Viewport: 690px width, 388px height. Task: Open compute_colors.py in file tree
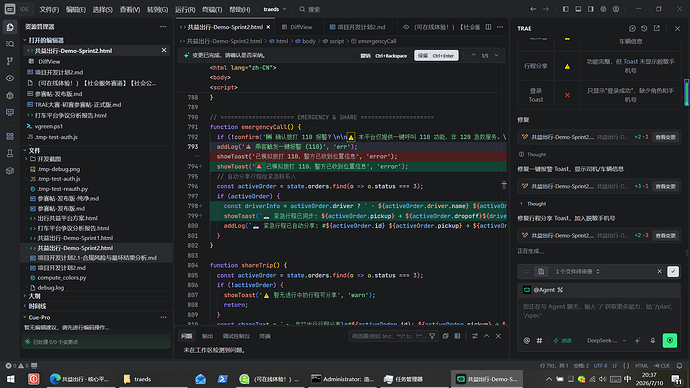(x=62, y=278)
